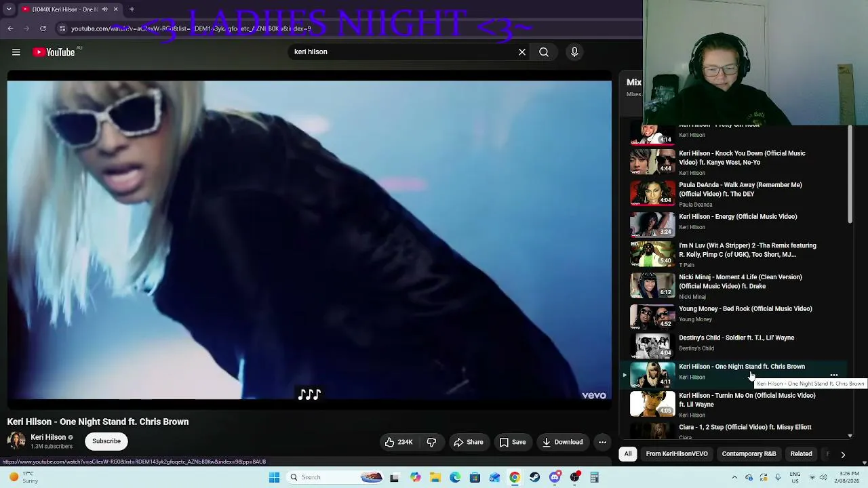
Task: Play Young Money - Bed Rock
Action: point(745,309)
